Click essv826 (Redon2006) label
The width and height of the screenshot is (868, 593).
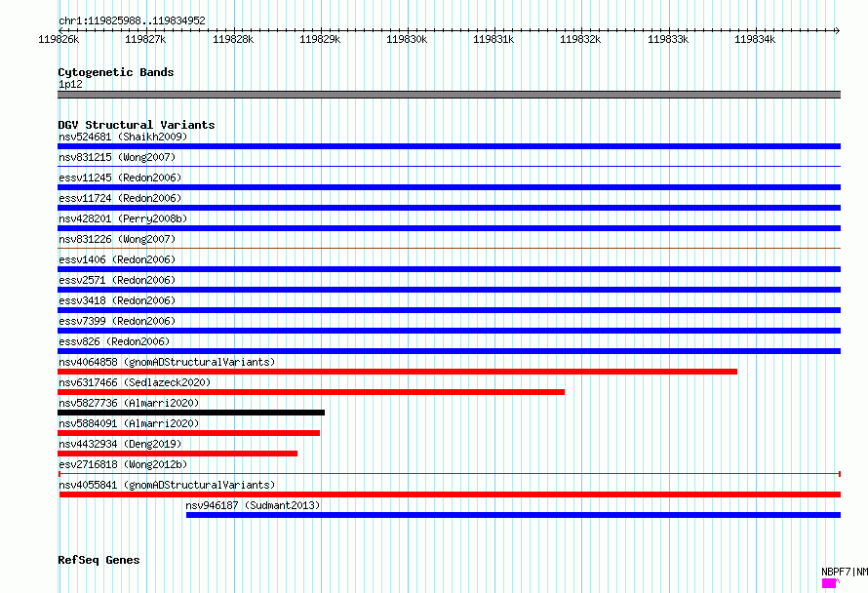coord(114,341)
